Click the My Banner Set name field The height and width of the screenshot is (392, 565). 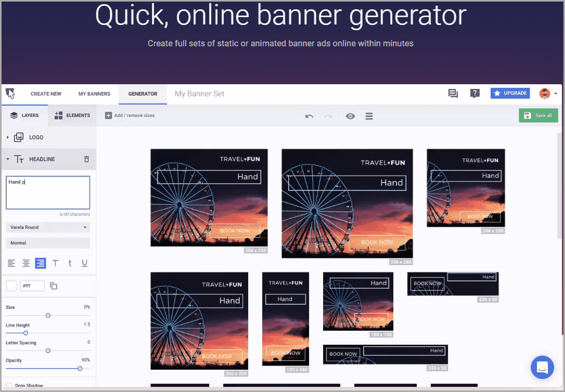point(199,94)
